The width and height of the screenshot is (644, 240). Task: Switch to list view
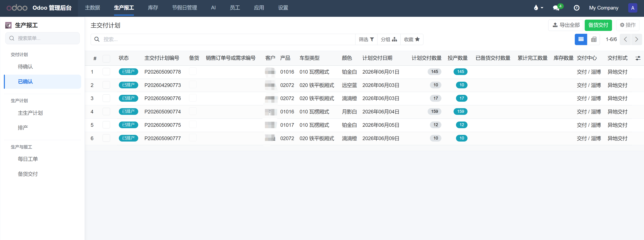(581, 39)
